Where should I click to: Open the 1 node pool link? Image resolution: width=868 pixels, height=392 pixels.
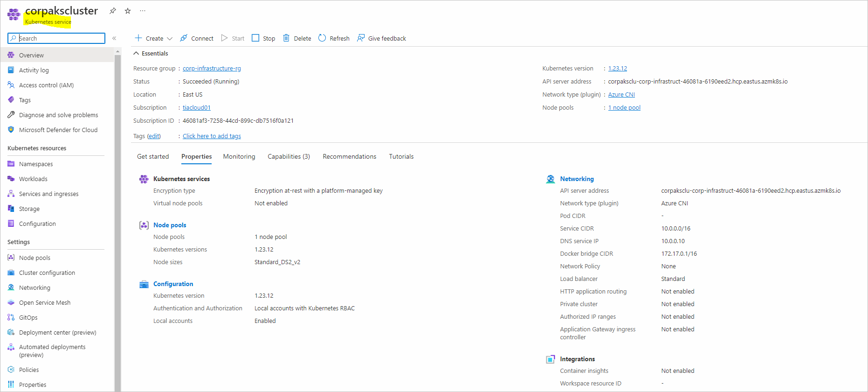point(624,107)
